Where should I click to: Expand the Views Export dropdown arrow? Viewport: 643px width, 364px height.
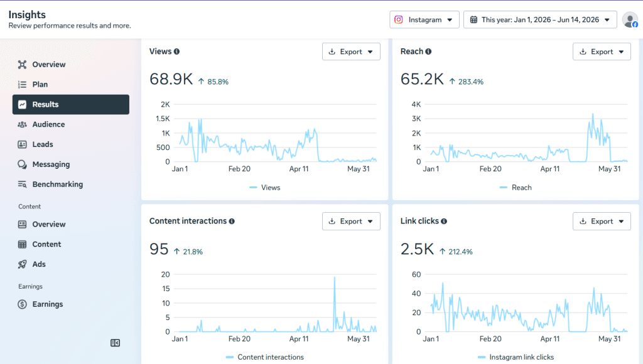click(370, 52)
